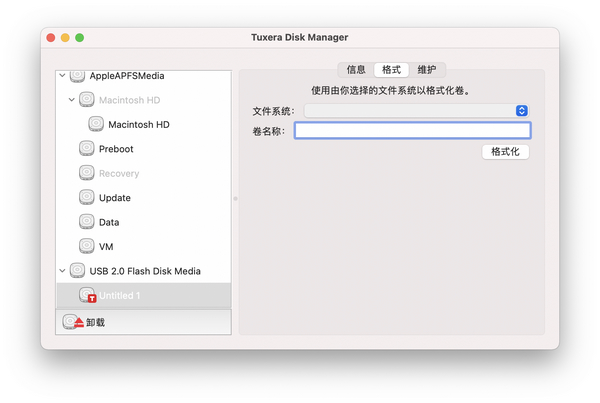Viewport: 600px width, 403px height.
Task: Open the 文件系统 file system dropdown
Action: click(416, 111)
